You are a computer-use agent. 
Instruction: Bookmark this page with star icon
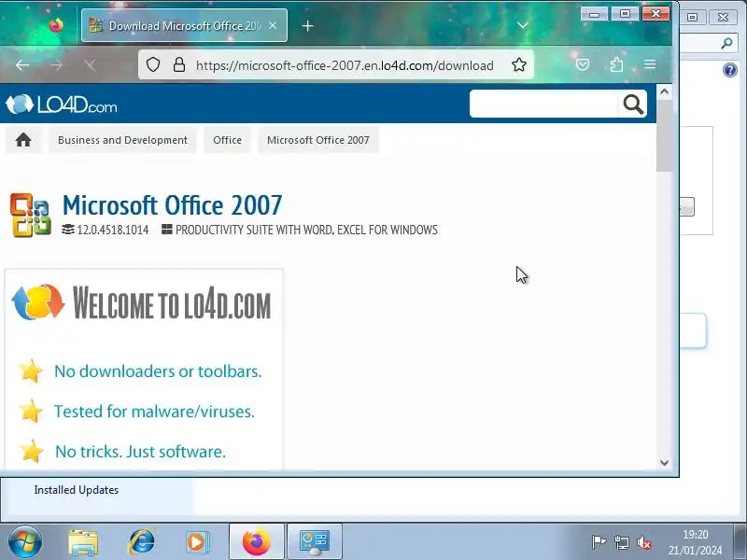(x=519, y=64)
